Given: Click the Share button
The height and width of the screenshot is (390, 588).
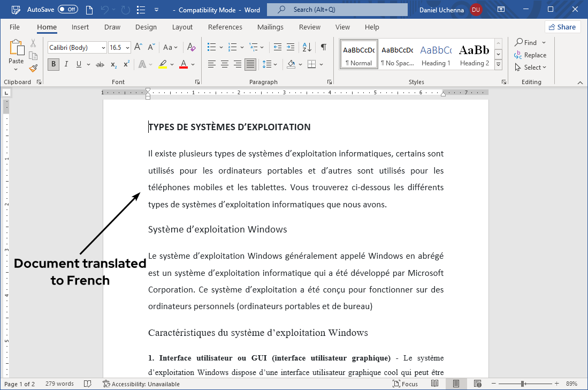Looking at the screenshot, I should coord(562,27).
